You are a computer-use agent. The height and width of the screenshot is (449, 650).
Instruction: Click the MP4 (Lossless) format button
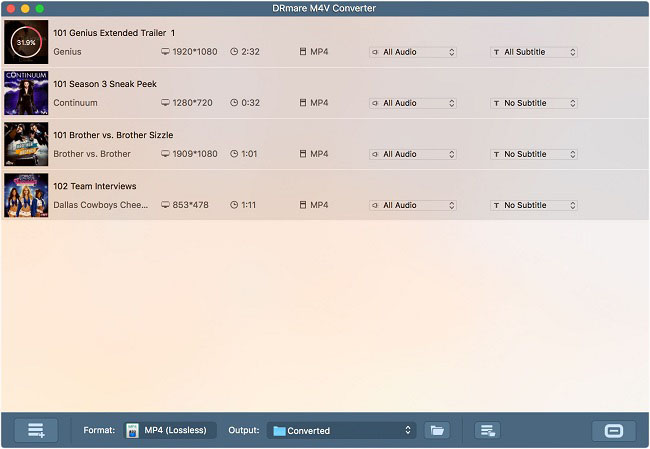point(175,430)
